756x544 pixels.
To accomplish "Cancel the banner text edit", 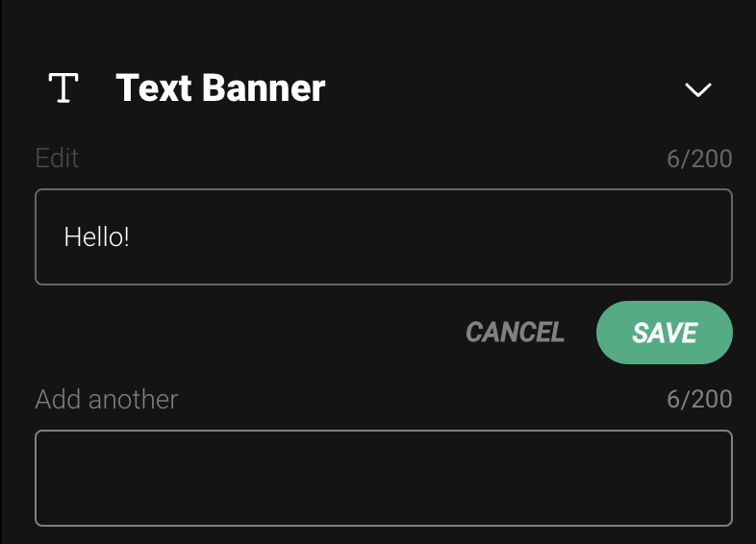I will click(x=515, y=333).
